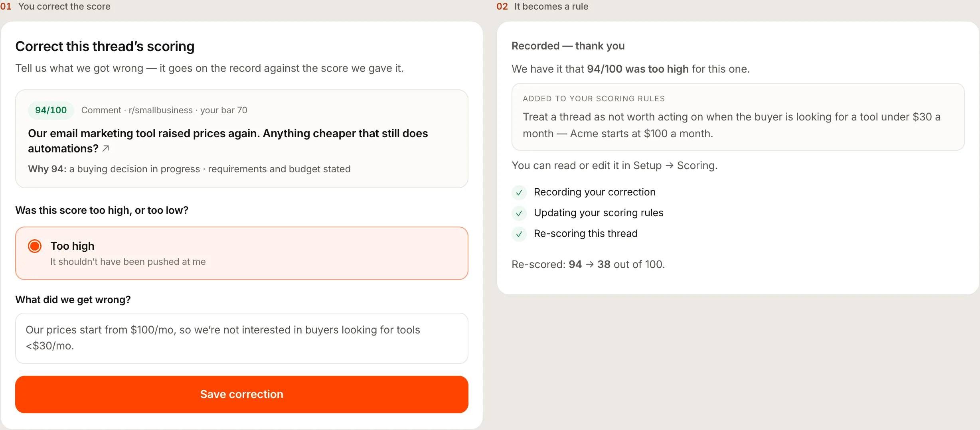The image size is (980, 430).
Task: Click the Why 94 explanation line
Action: click(189, 169)
